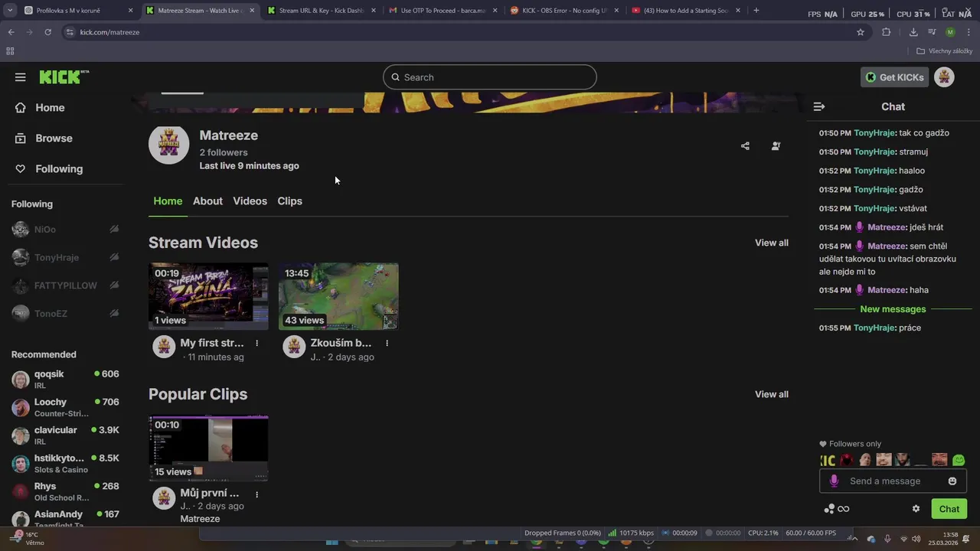This screenshot has height=551, width=980.
Task: Switch to the About tab
Action: pyautogui.click(x=207, y=201)
